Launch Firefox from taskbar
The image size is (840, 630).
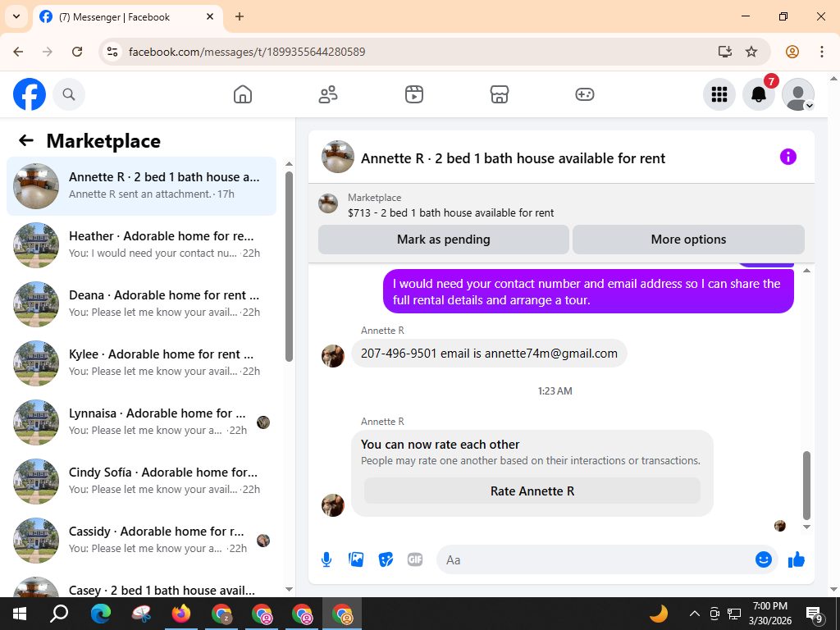(181, 614)
